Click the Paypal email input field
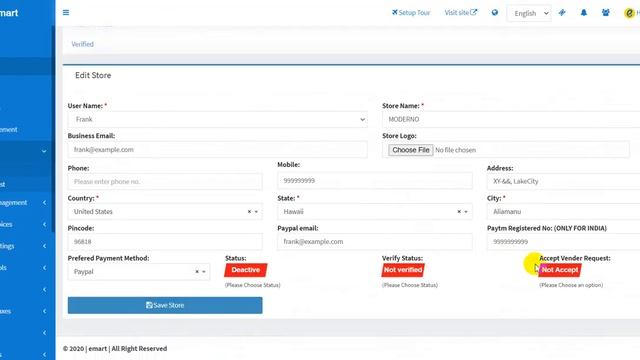This screenshot has height=360, width=640. pos(375,242)
